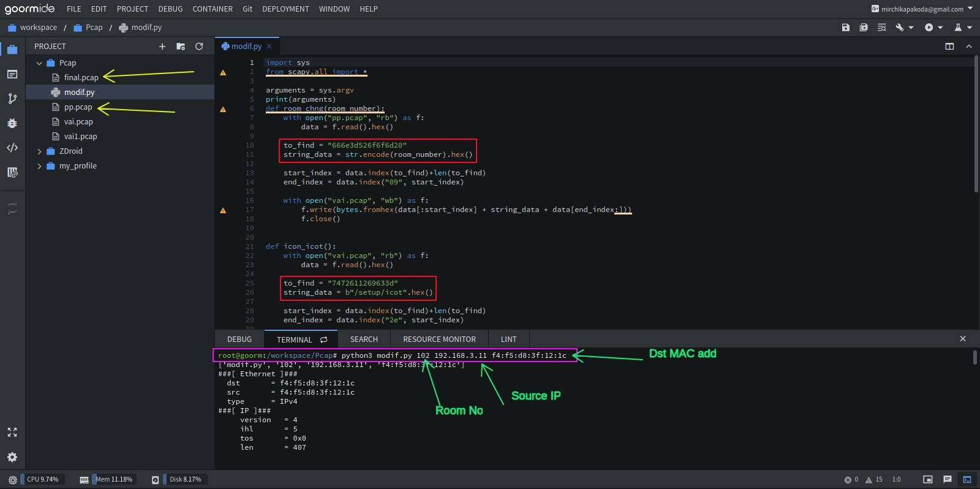Open vai1.pcap file
980x489 pixels.
tap(80, 137)
